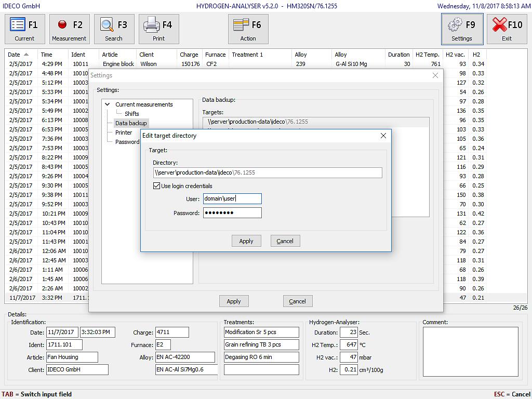Start a measurement with F2 button

pos(69,29)
